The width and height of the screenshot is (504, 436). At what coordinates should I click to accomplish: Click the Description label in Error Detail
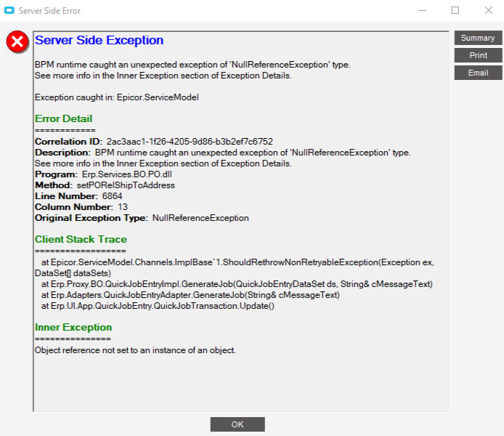(62, 153)
